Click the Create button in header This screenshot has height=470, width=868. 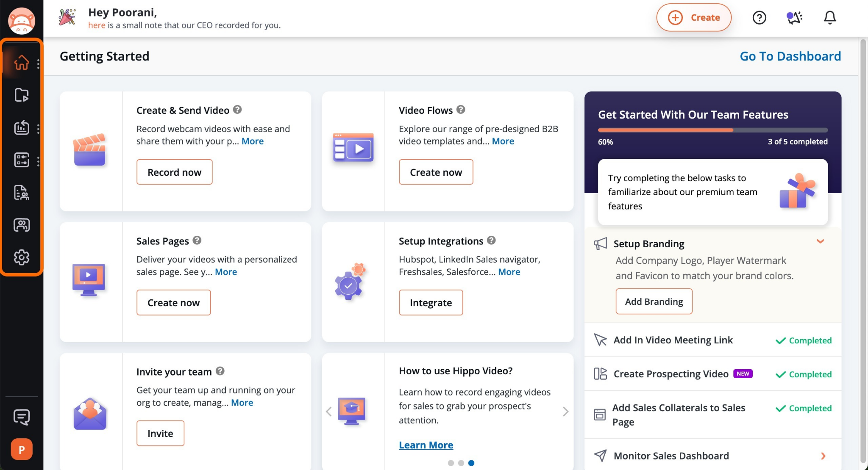click(x=694, y=18)
